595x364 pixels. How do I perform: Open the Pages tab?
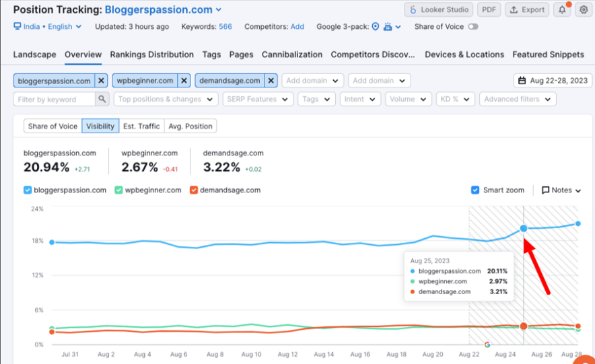click(x=241, y=54)
